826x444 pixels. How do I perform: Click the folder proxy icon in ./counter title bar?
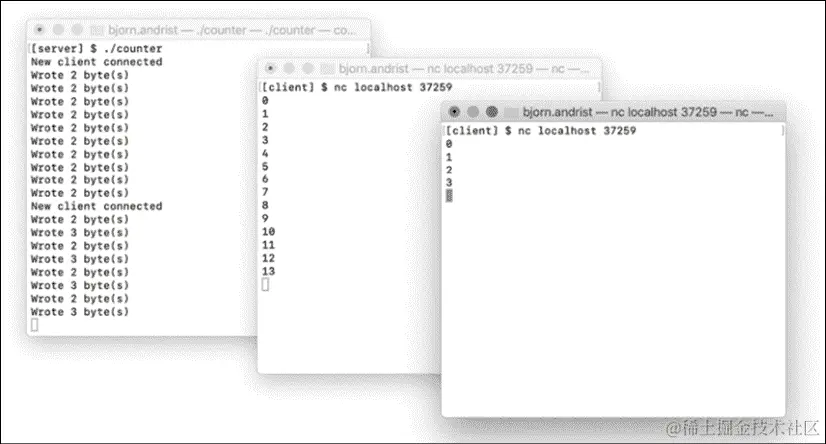click(97, 31)
